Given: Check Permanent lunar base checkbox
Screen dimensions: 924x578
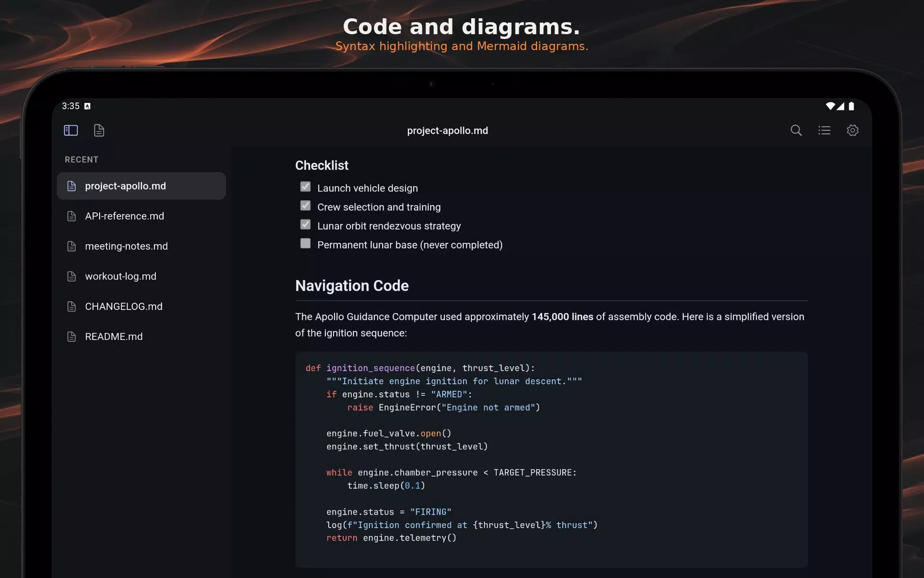Looking at the screenshot, I should (306, 243).
